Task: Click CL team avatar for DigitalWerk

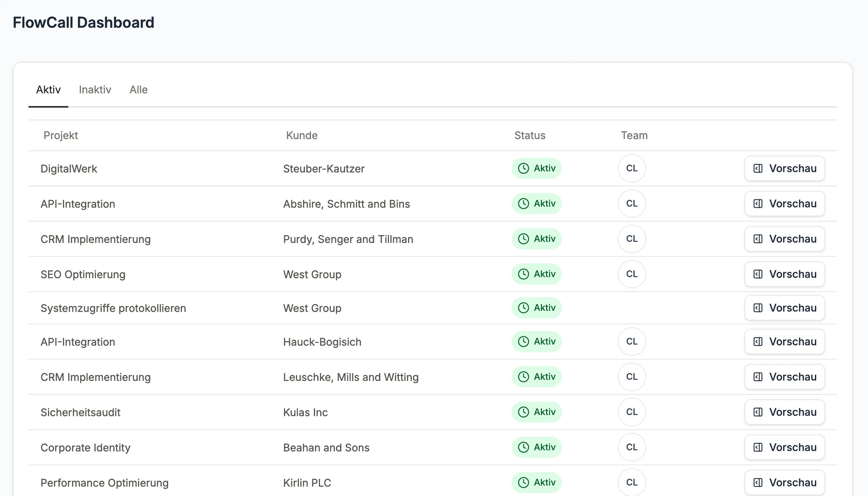Action: [x=631, y=168]
